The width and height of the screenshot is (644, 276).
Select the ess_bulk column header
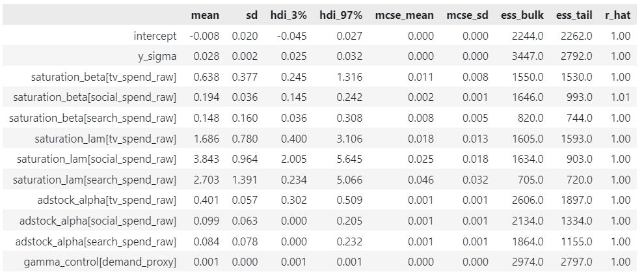tap(522, 16)
